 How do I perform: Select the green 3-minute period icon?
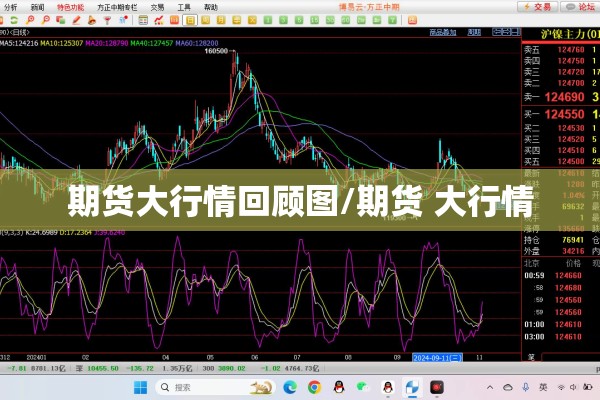pyautogui.click(x=284, y=20)
